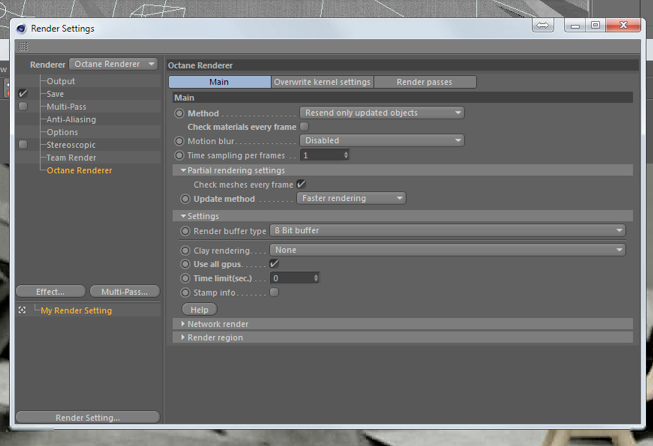653x446 pixels.
Task: Click the Cinema 4D logo in title bar
Action: pyautogui.click(x=21, y=29)
